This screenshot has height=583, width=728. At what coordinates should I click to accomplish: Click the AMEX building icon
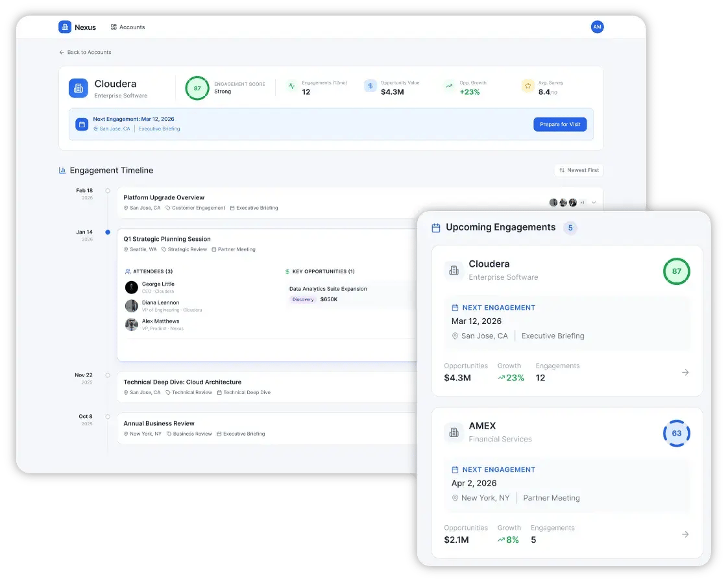(454, 432)
